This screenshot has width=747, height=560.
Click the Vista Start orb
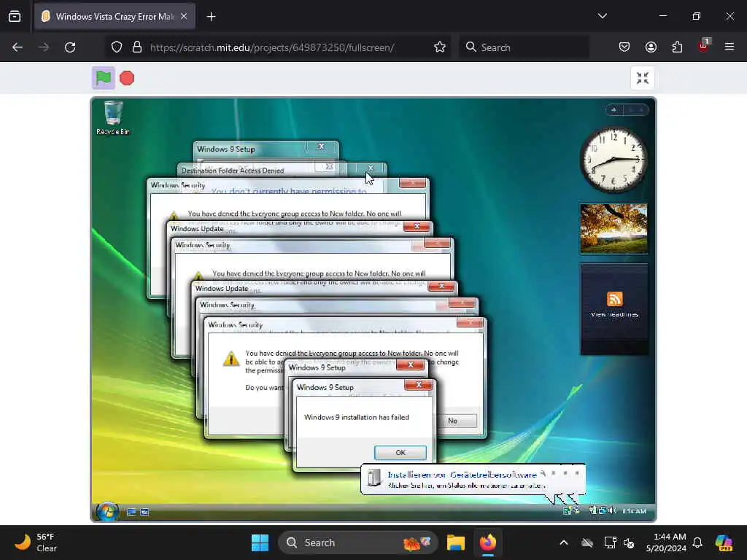(x=108, y=511)
